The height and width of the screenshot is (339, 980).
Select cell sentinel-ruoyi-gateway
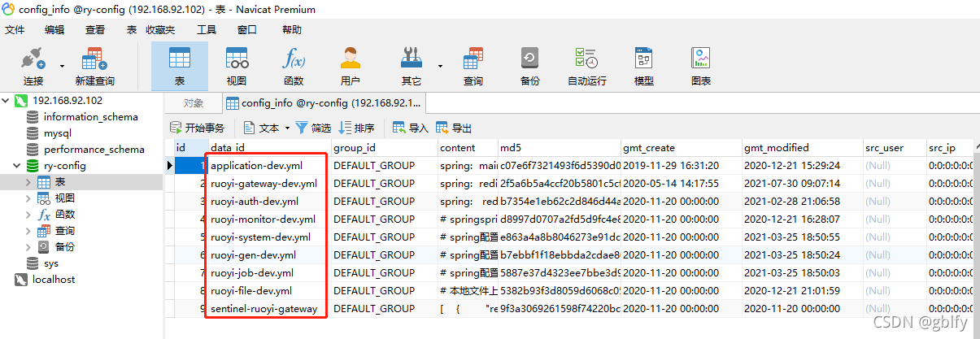click(x=269, y=308)
